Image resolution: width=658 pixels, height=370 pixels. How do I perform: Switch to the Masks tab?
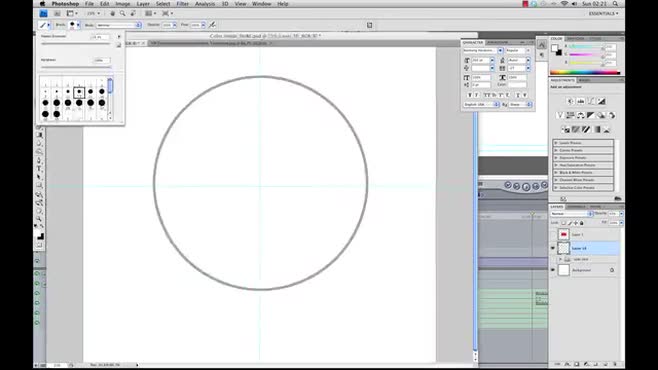pyautogui.click(x=585, y=80)
